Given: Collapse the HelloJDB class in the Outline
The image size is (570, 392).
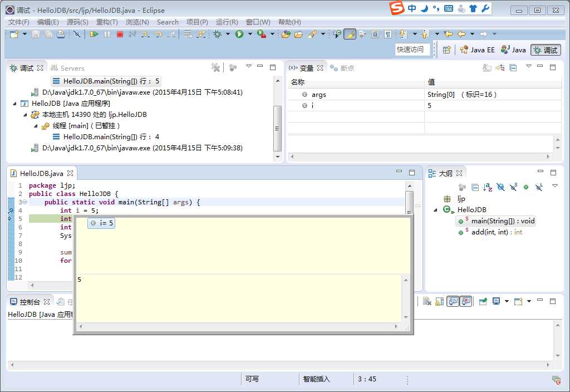Looking at the screenshot, I should [435, 210].
